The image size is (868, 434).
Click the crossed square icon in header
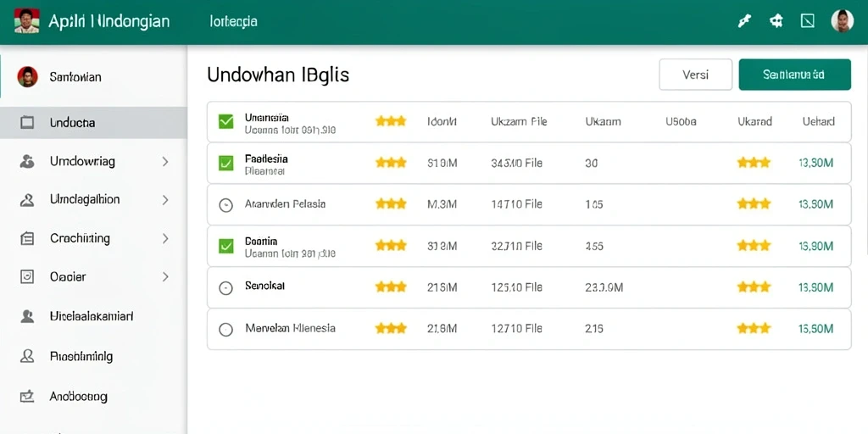[808, 21]
